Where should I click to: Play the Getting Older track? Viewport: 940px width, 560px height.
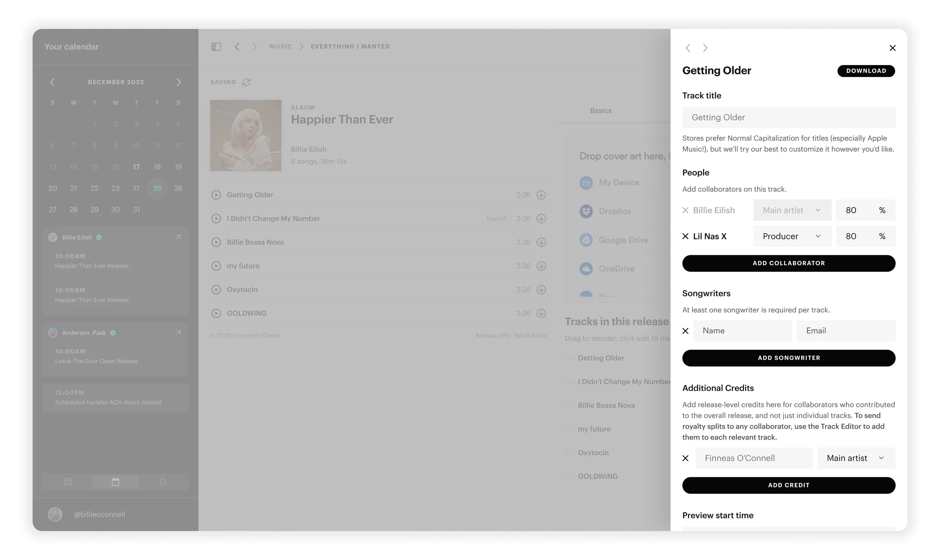pyautogui.click(x=216, y=195)
